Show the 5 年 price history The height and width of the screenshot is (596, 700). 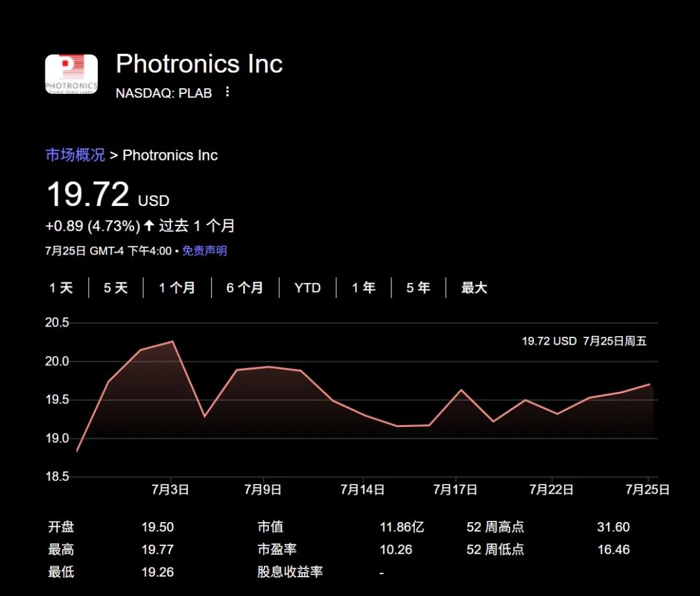(x=418, y=288)
